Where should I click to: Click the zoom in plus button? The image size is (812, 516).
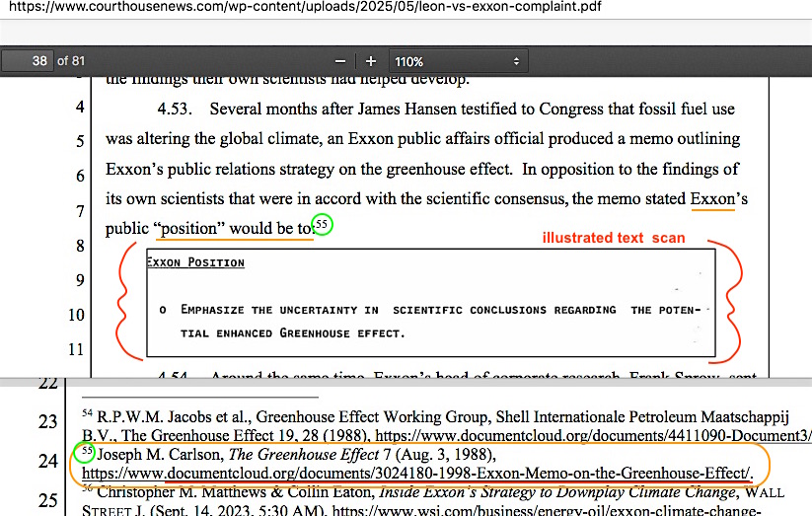pos(371,61)
